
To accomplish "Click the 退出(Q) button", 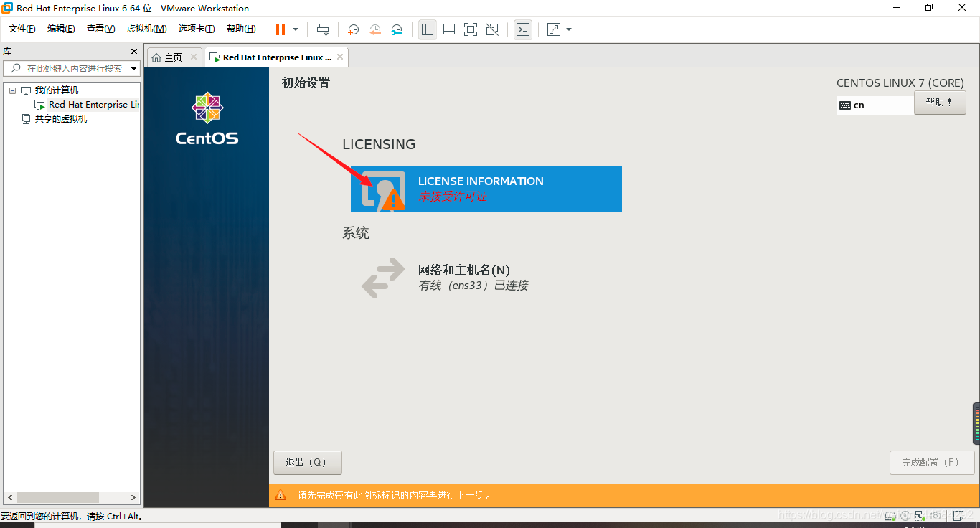I will 308,463.
